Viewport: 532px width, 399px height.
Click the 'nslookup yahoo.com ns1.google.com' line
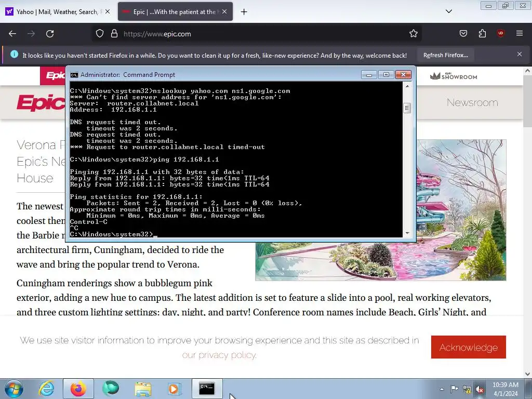(180, 91)
